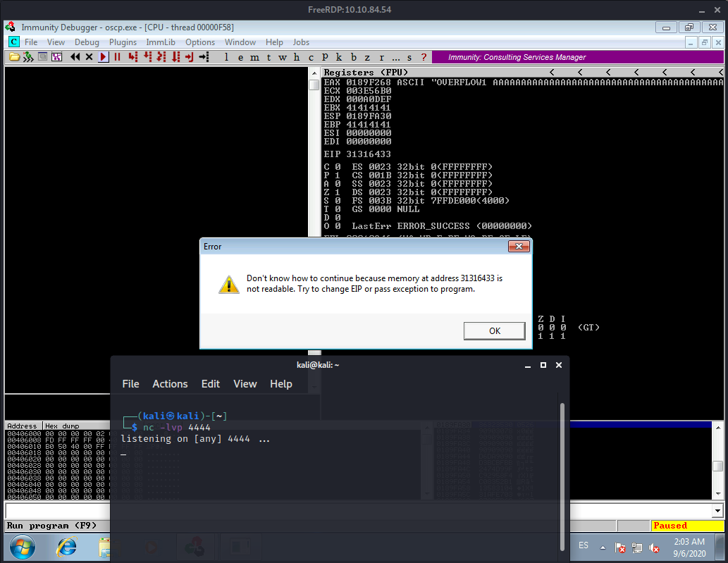Viewport: 728px width, 563px height.
Task: Click the Trace over toolbar icon
Action: click(175, 57)
